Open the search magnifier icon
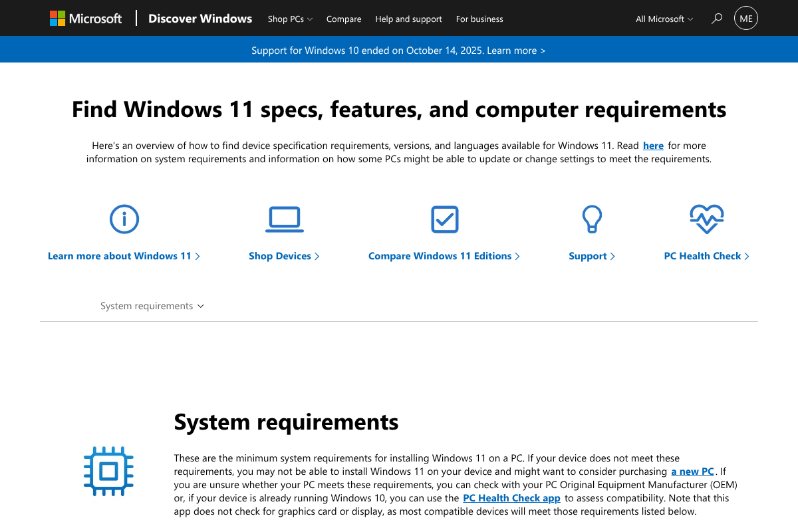 coord(716,19)
